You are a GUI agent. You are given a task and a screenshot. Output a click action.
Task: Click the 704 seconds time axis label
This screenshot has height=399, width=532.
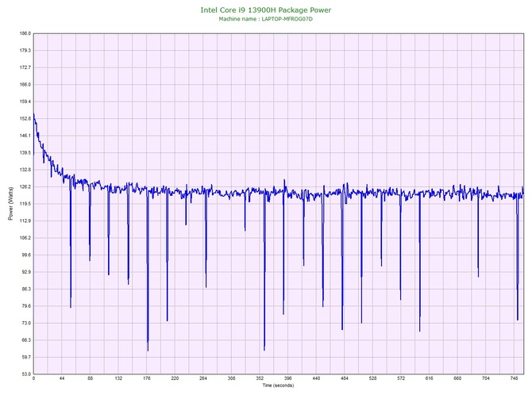486,378
